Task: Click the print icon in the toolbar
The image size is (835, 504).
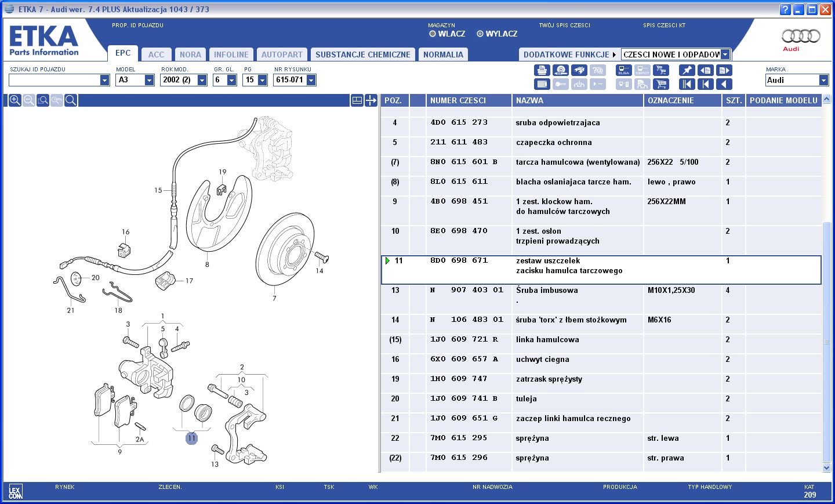Action: (542, 70)
